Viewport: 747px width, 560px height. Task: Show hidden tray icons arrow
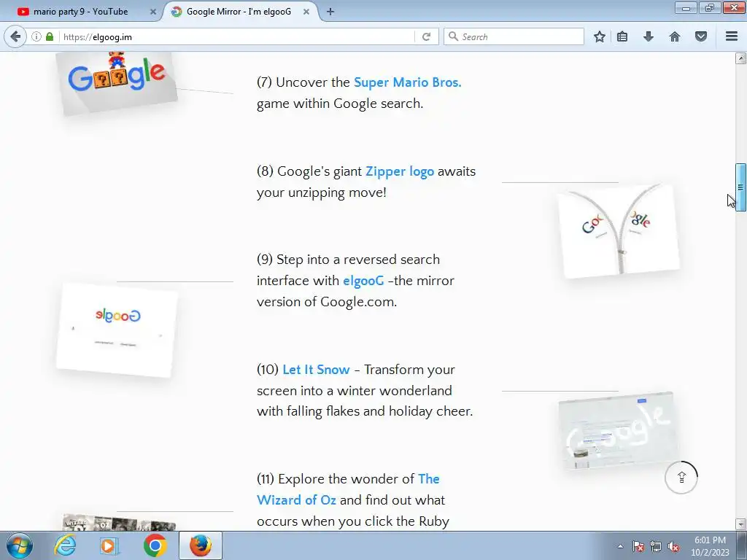pyautogui.click(x=620, y=546)
